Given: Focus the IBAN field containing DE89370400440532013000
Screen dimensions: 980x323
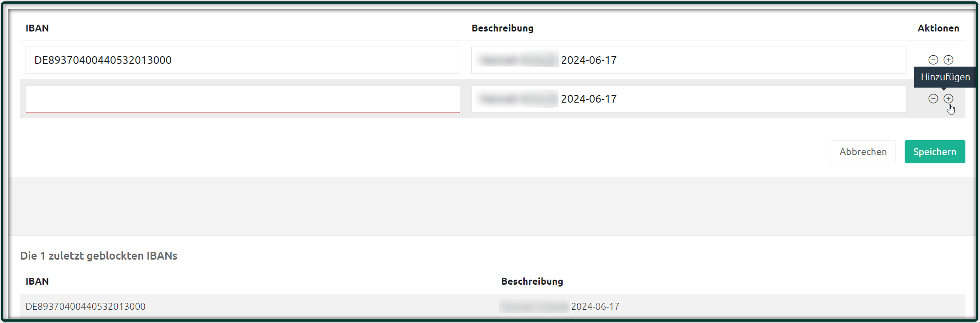Looking at the screenshot, I should [x=242, y=60].
